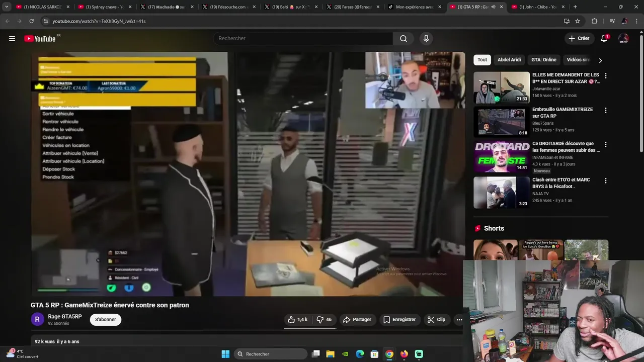Open the Windows Start menu

coord(225,354)
